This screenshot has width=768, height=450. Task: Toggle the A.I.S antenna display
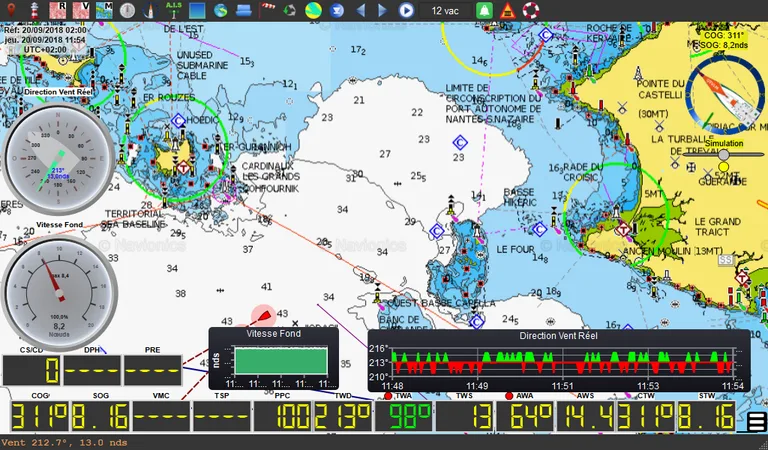(x=173, y=10)
